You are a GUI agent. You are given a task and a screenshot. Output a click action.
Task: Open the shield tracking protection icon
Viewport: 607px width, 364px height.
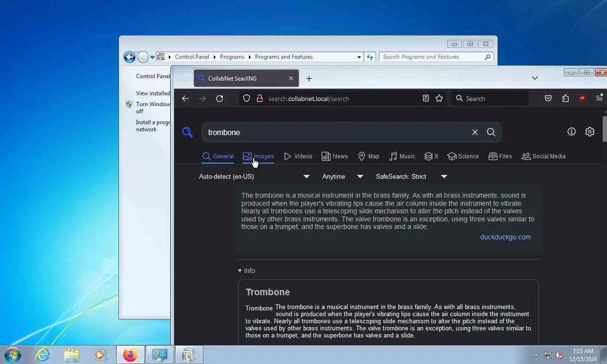click(x=247, y=98)
